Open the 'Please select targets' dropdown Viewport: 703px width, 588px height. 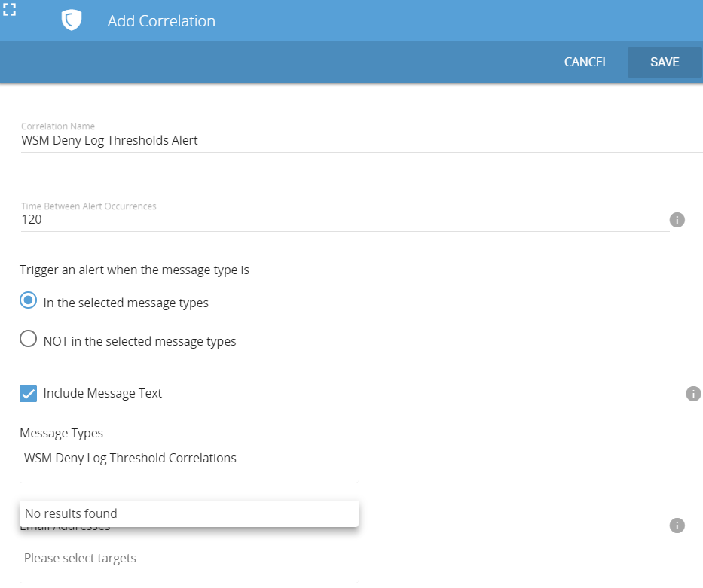coord(188,559)
